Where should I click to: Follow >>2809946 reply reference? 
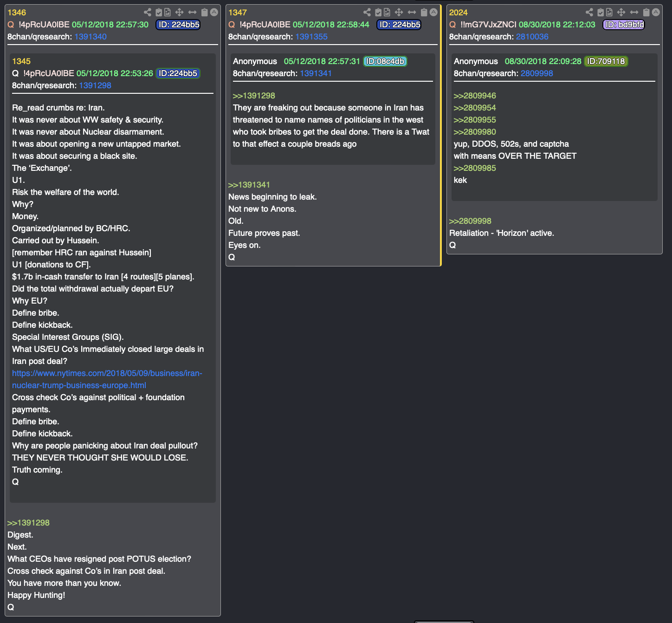(475, 96)
